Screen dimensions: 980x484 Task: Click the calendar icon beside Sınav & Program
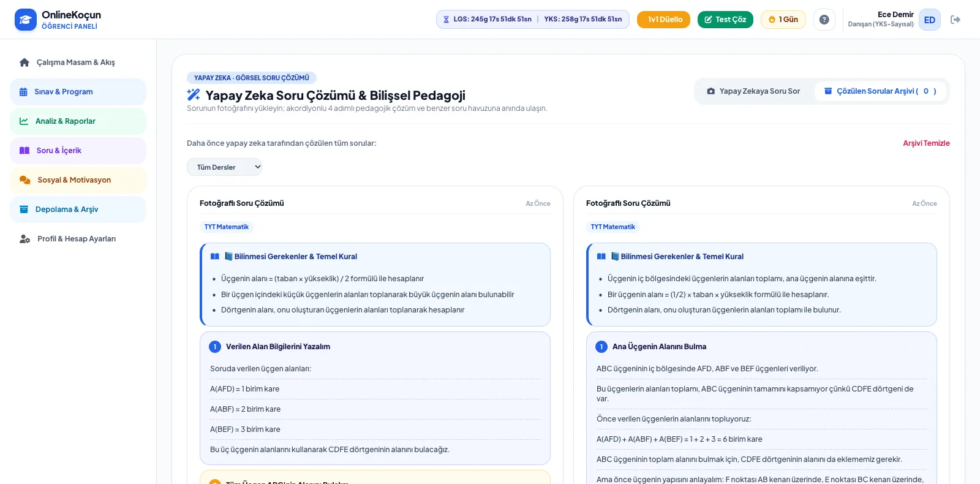coord(23,92)
